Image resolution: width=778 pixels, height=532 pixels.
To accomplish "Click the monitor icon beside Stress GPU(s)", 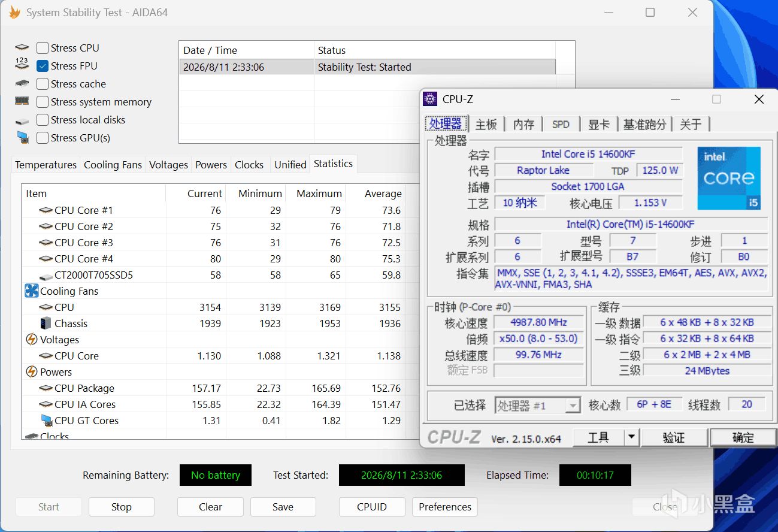I will pyautogui.click(x=23, y=138).
